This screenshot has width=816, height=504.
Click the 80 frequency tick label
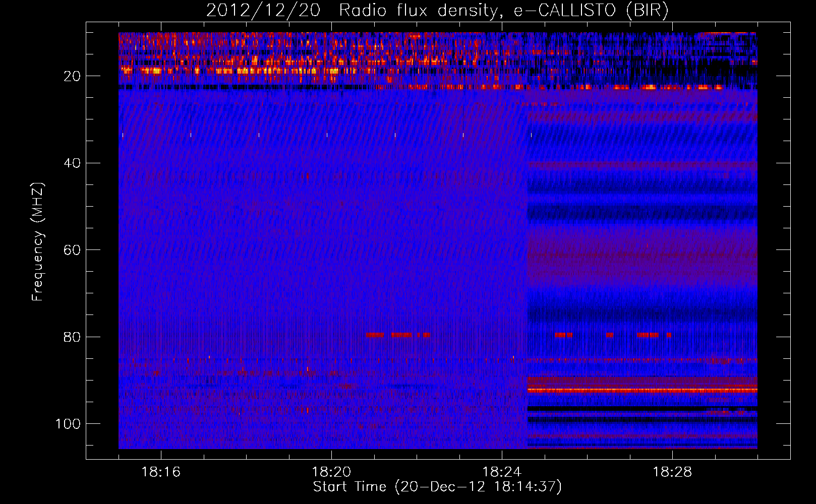(x=72, y=337)
